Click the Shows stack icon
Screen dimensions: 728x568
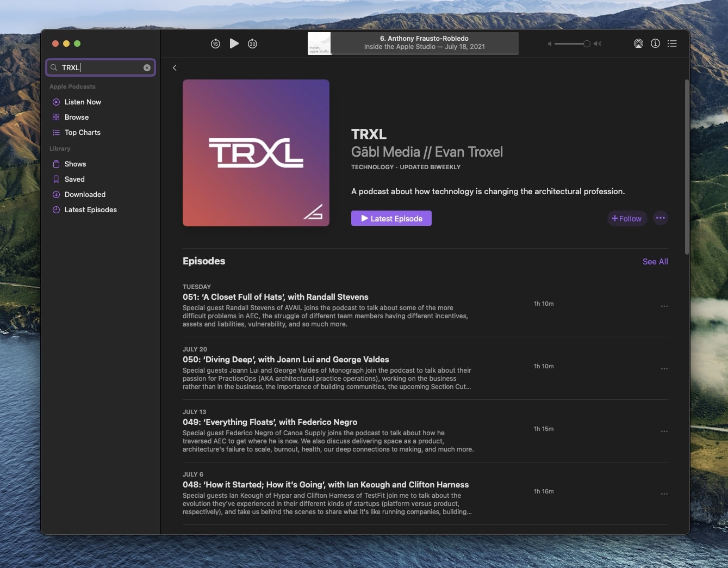click(x=56, y=164)
